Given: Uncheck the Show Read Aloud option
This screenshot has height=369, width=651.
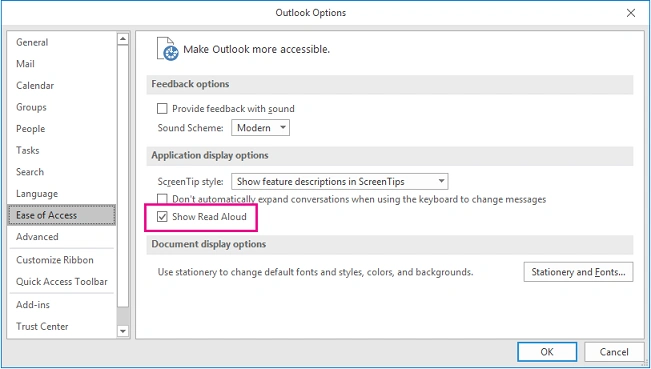Looking at the screenshot, I should 162,217.
